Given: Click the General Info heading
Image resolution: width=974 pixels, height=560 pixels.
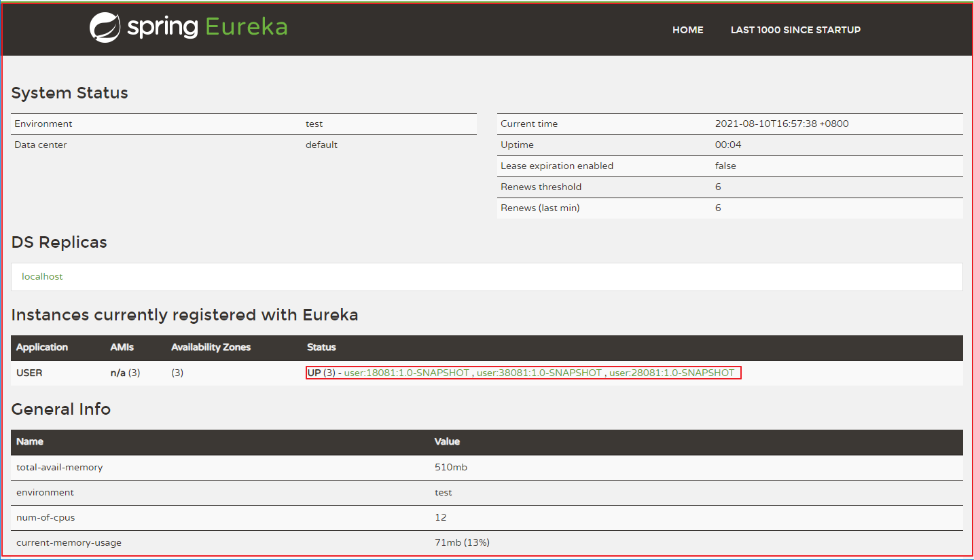Looking at the screenshot, I should coord(61,409).
